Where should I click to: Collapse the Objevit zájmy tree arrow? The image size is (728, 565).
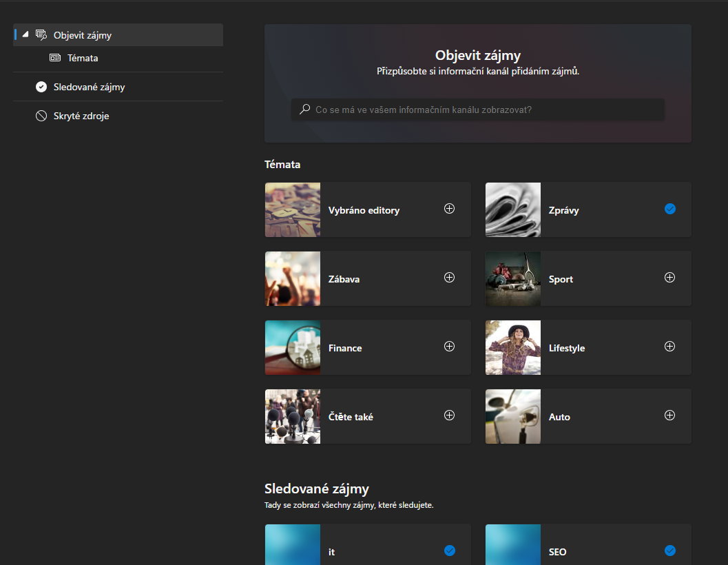point(25,34)
